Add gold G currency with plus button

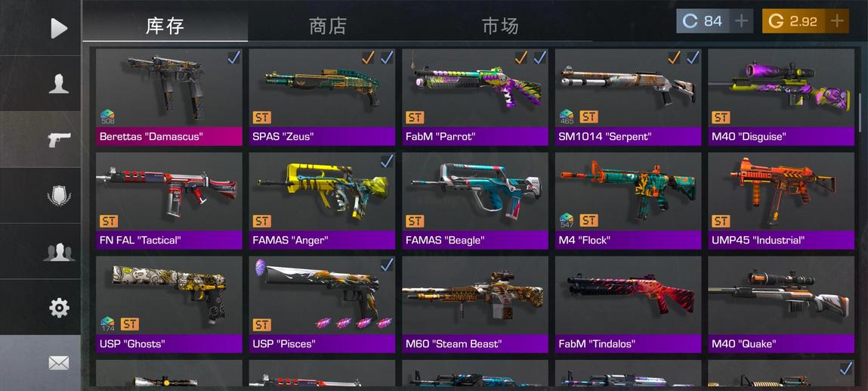[x=837, y=21]
